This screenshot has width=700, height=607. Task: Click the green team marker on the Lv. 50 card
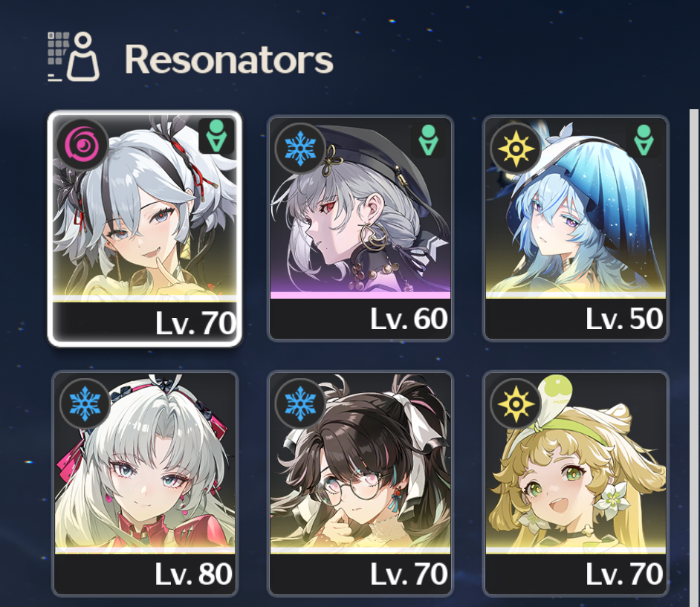[x=644, y=140]
